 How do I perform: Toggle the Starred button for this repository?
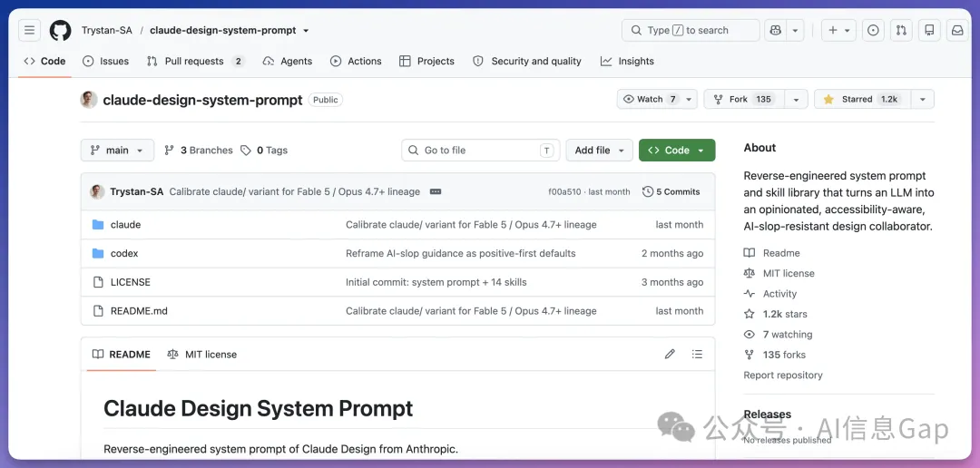pos(863,100)
